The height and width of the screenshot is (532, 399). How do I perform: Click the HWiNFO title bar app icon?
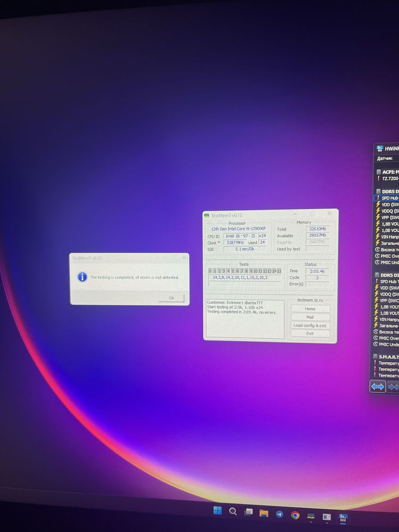click(380, 148)
